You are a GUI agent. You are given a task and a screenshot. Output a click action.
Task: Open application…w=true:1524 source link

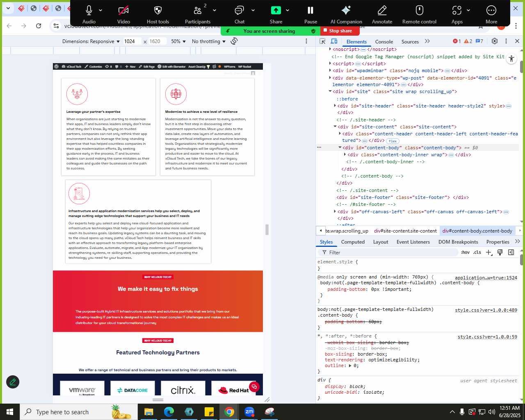point(486,278)
